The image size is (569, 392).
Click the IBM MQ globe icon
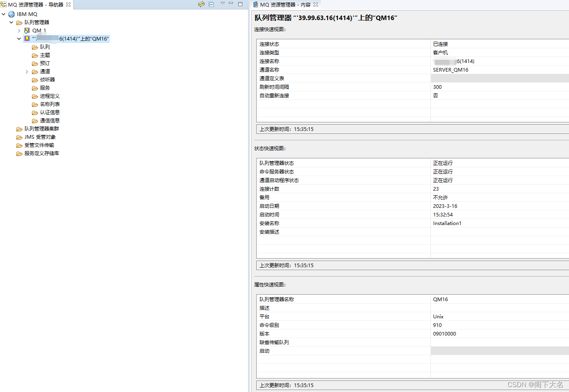pyautogui.click(x=11, y=14)
